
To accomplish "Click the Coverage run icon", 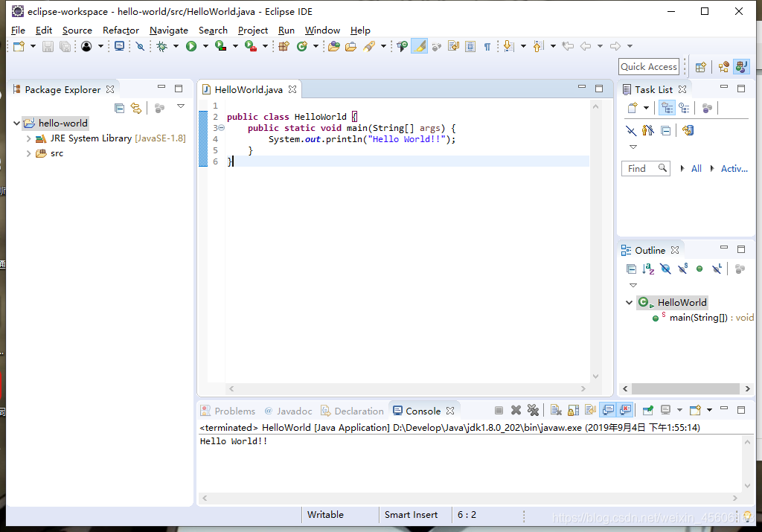I will pyautogui.click(x=221, y=46).
